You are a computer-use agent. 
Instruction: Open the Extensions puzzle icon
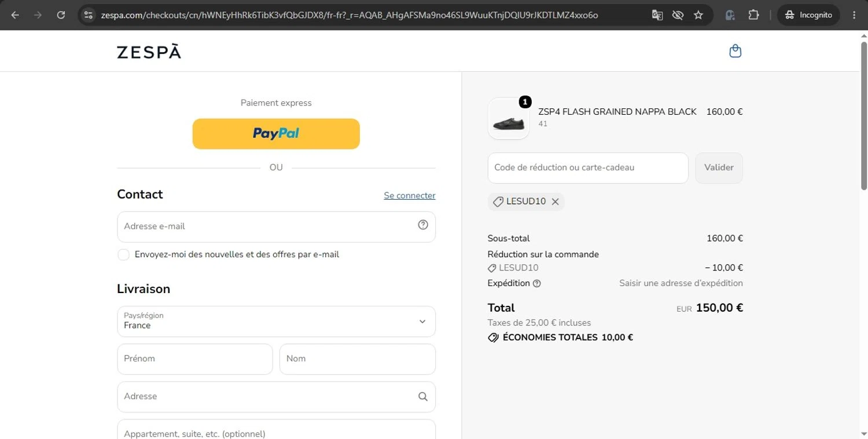tap(753, 15)
